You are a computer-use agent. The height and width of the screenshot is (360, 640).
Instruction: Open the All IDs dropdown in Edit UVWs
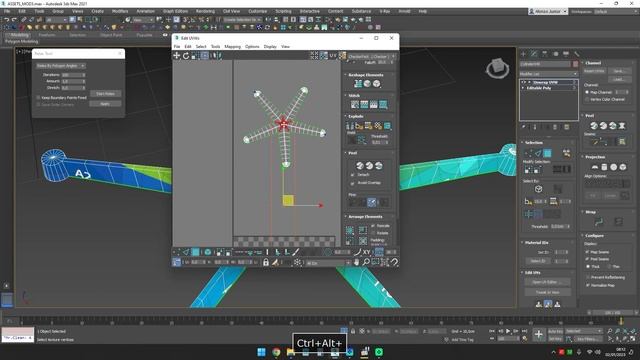tap(328, 263)
